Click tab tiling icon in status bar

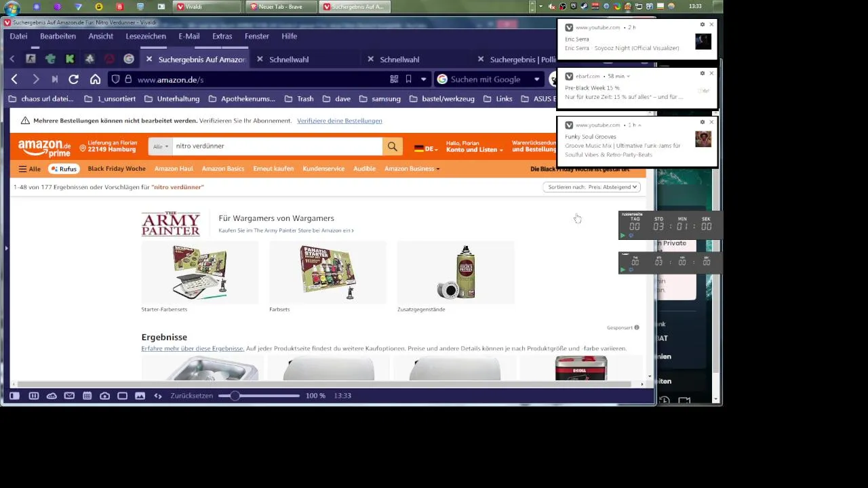tap(33, 396)
